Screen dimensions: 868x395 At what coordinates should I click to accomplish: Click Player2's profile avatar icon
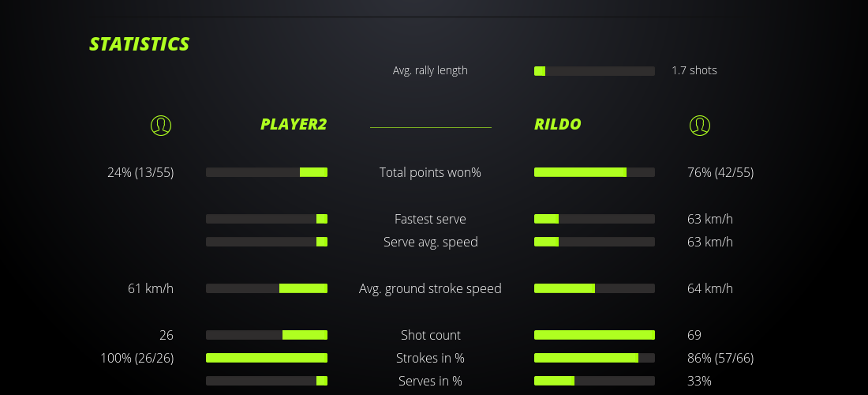click(x=160, y=125)
